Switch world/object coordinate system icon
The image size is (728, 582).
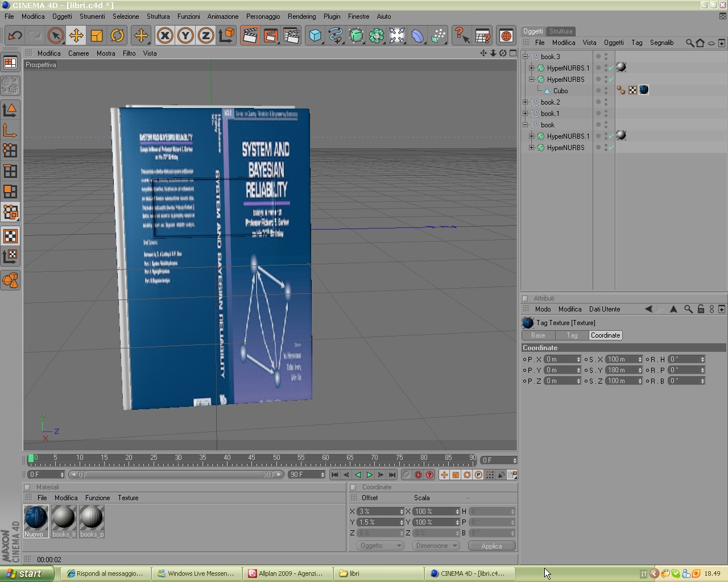[x=226, y=36]
